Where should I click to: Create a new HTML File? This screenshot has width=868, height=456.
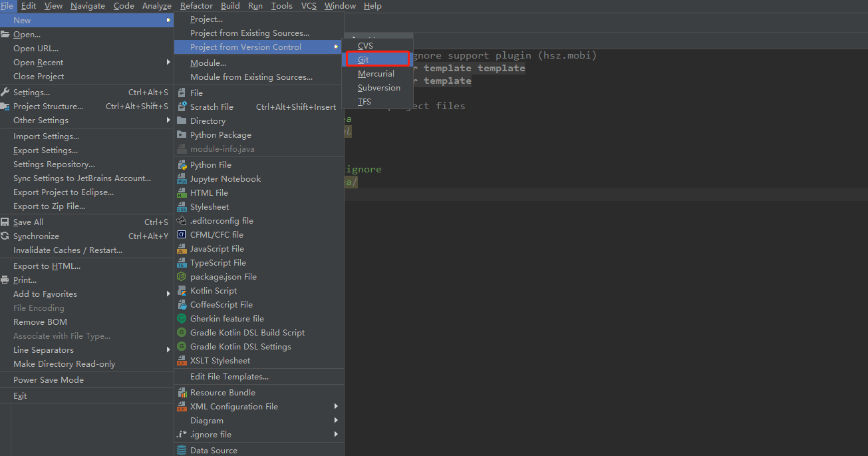tap(208, 192)
